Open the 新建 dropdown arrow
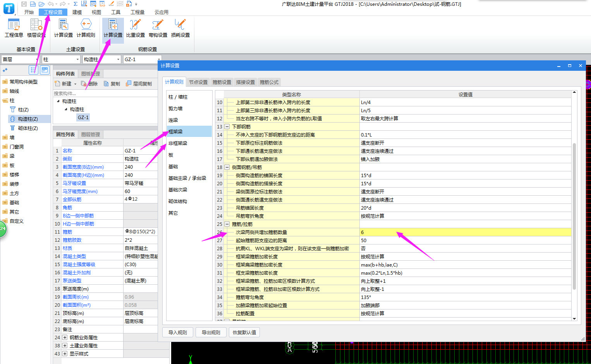This screenshot has height=364, width=591. (75, 84)
